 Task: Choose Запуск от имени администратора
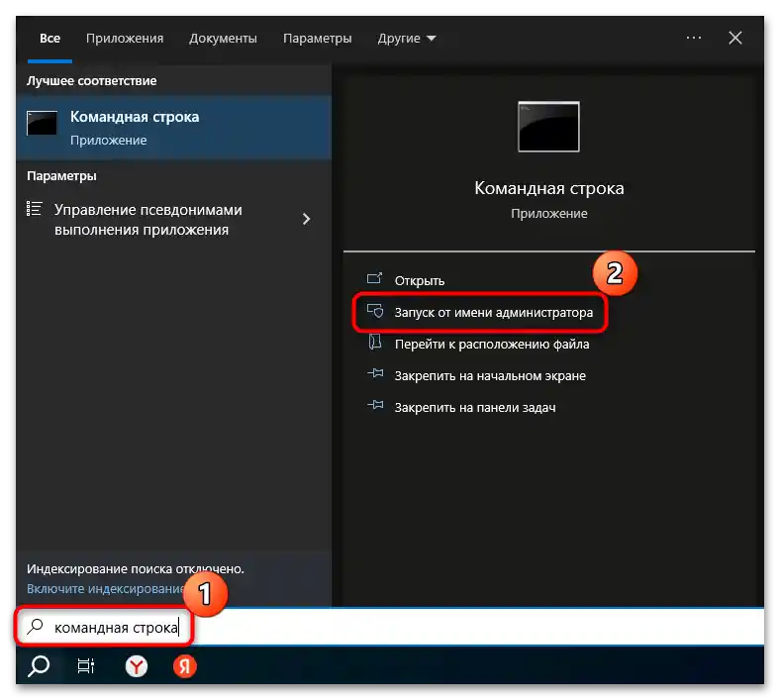[x=494, y=313]
